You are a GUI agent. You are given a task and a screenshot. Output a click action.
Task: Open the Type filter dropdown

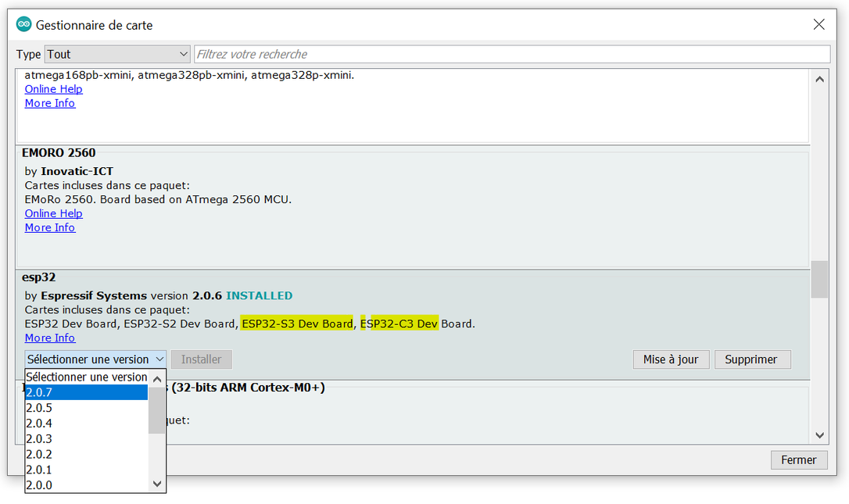117,54
